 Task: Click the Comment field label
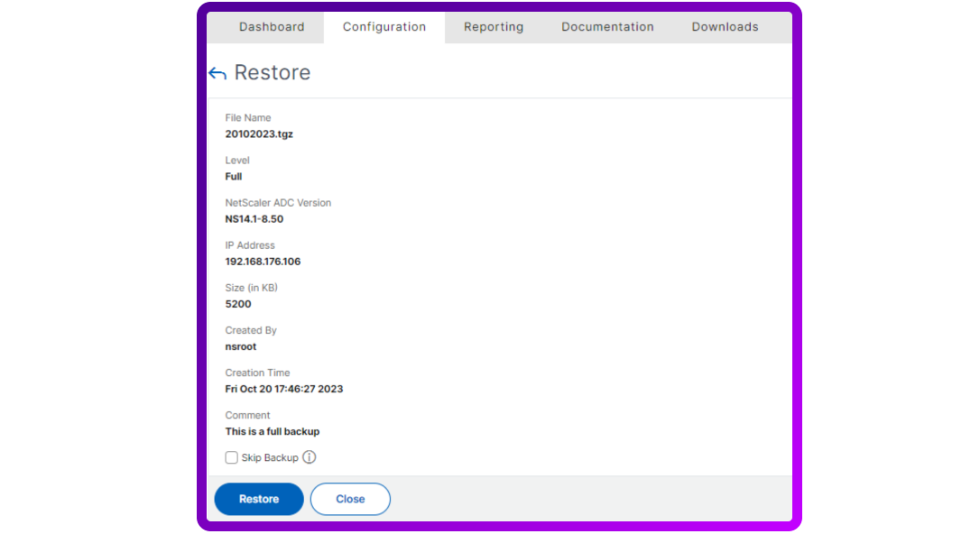click(247, 415)
